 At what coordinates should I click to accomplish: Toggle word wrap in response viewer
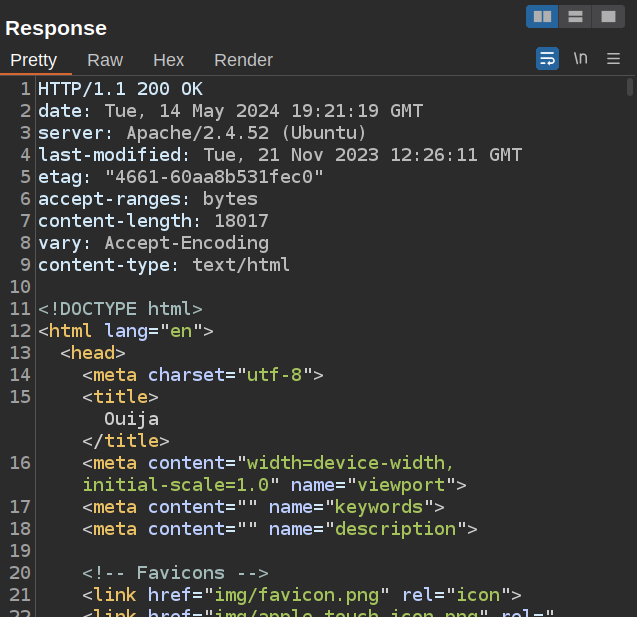[547, 59]
